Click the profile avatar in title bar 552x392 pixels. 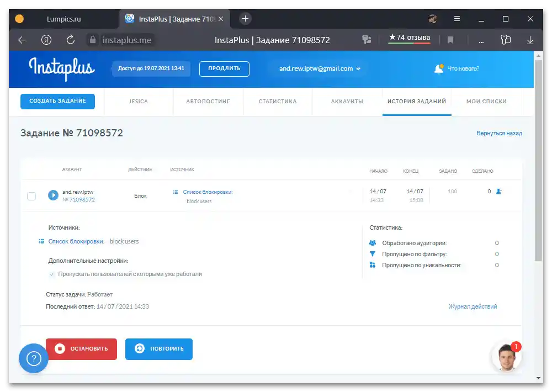433,19
